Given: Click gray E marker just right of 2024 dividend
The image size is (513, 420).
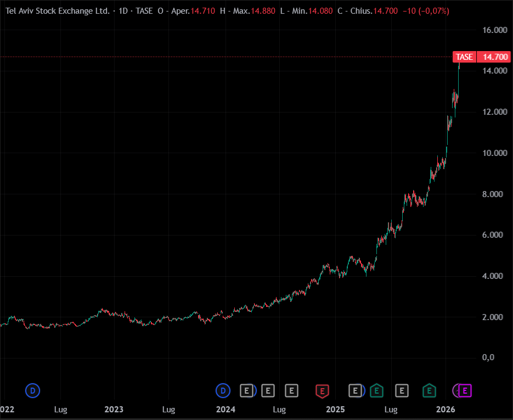Looking at the screenshot, I should click(x=247, y=391).
